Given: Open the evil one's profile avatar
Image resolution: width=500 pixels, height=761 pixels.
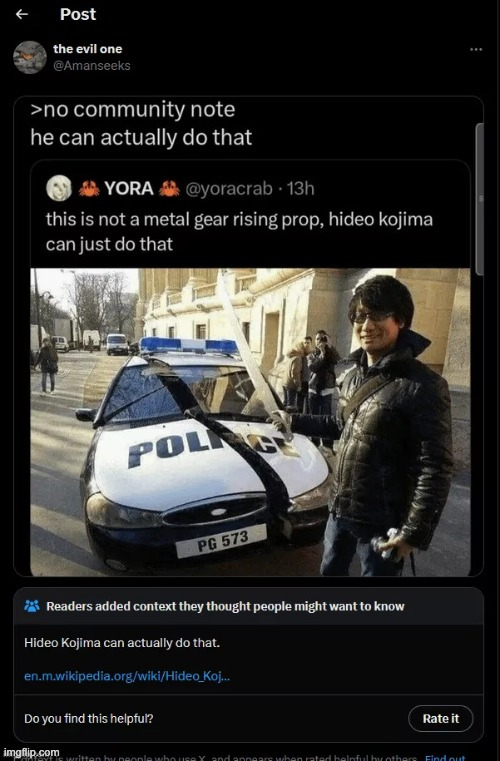Looking at the screenshot, I should pyautogui.click(x=30, y=57).
